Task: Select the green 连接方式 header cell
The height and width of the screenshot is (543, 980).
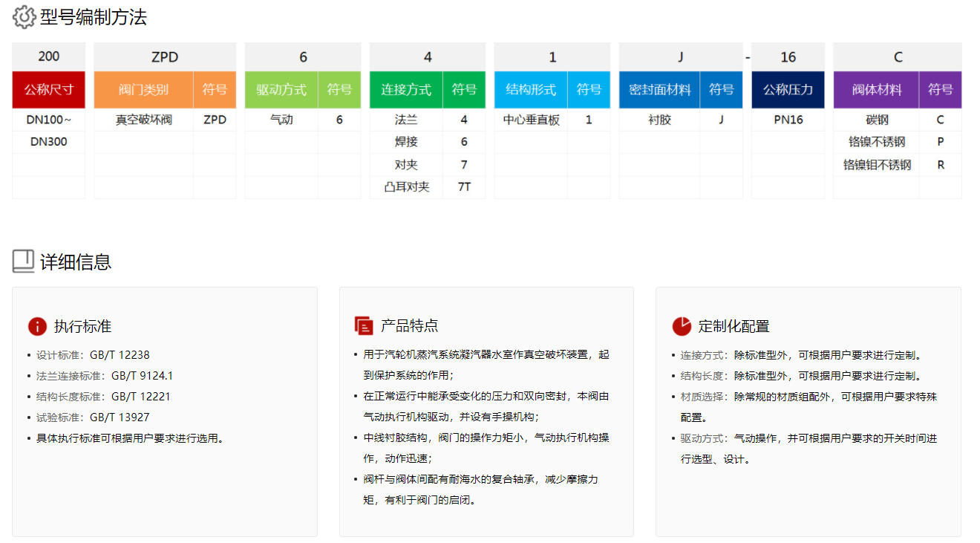Action: [406, 90]
